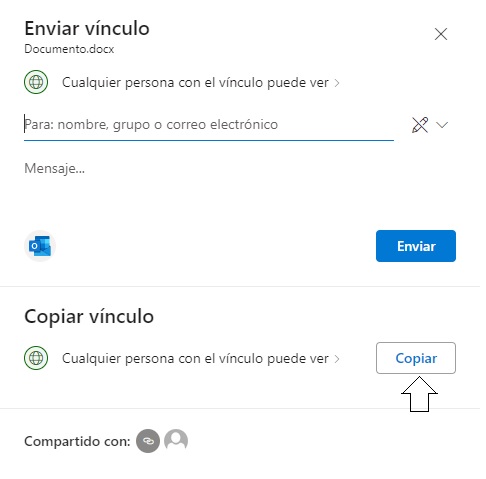The width and height of the screenshot is (486, 479).
Task: Click the crossed-out pencil permission icon
Action: point(420,125)
